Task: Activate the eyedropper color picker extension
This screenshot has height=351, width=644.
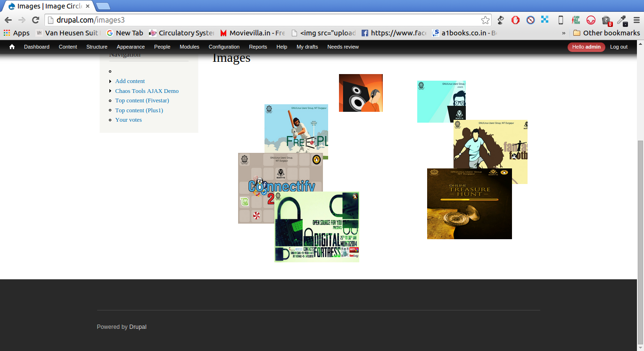Action: point(622,20)
